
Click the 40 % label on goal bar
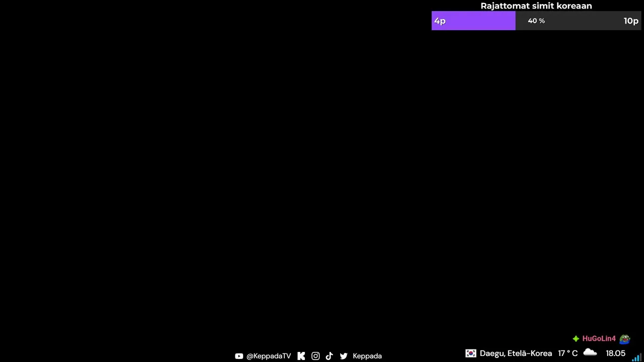(536, 21)
